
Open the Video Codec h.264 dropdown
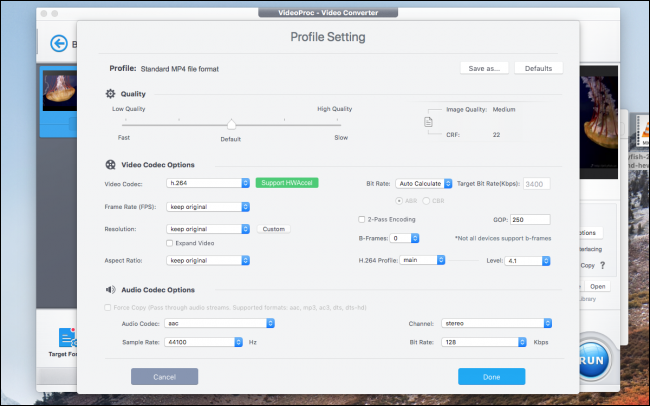(x=208, y=183)
